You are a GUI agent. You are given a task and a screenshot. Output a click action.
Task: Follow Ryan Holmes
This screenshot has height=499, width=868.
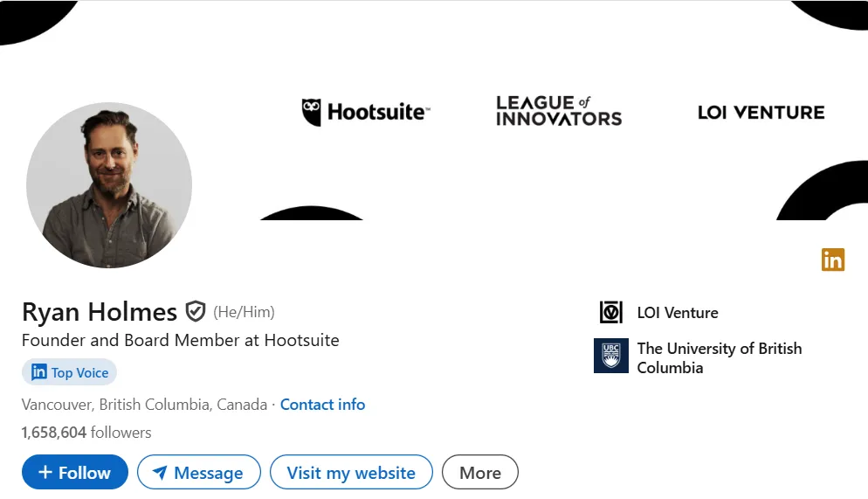pos(75,472)
